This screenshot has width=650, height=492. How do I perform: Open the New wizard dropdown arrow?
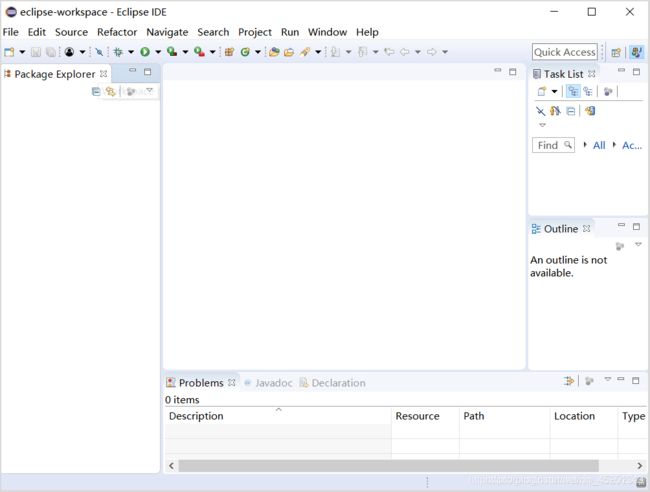click(x=22, y=52)
